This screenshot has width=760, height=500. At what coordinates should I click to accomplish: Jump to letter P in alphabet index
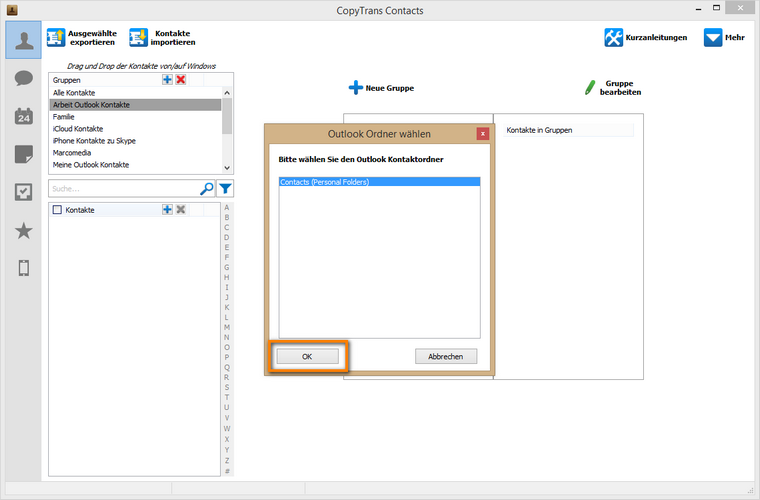(227, 357)
